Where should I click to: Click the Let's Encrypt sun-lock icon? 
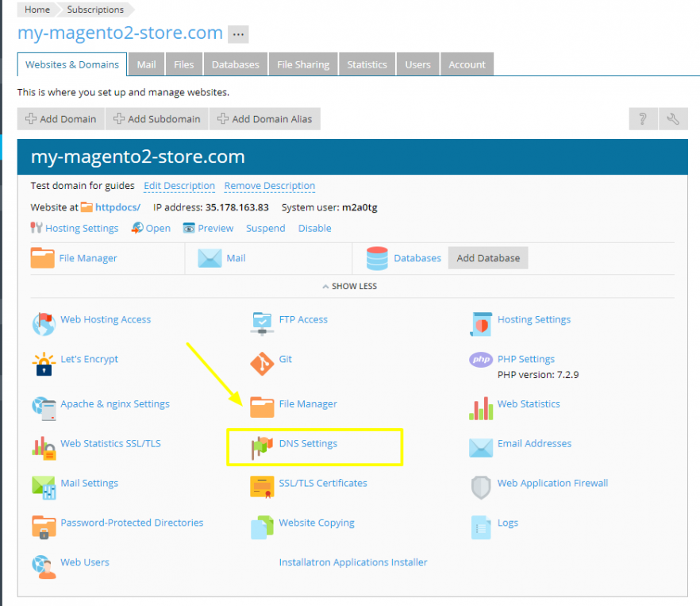coord(44,364)
